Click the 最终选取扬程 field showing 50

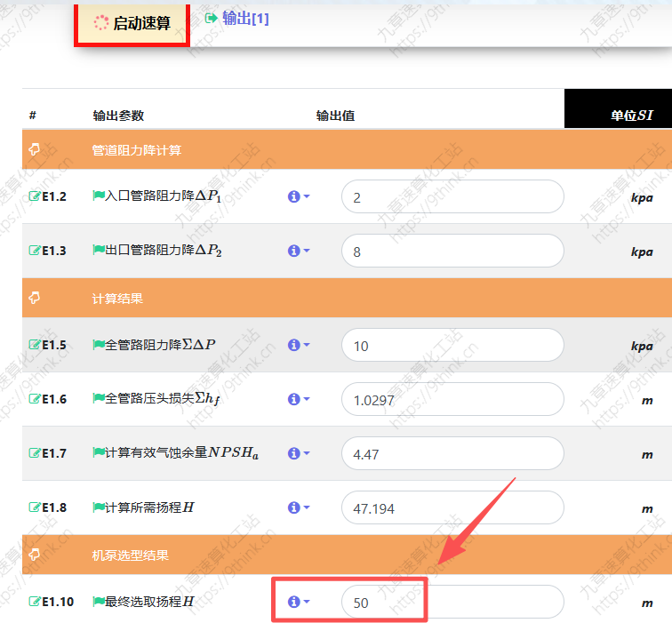452,602
